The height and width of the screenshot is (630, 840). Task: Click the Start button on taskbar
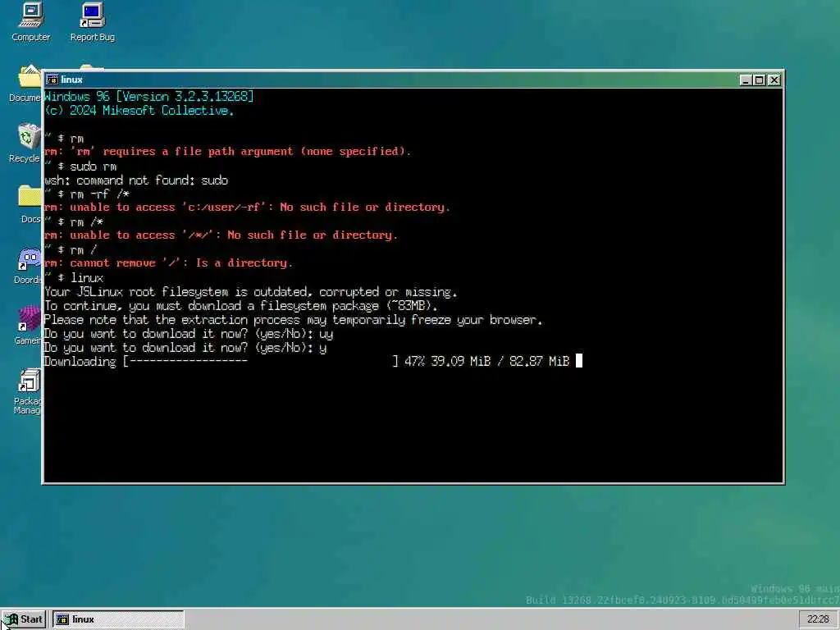[x=24, y=619]
